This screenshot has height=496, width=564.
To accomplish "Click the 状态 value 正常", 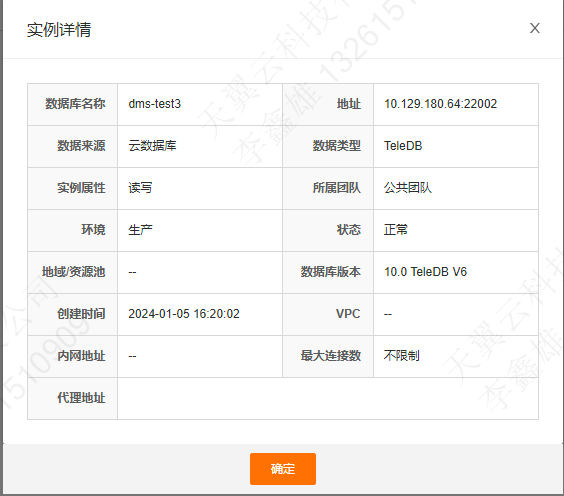I will tap(396, 230).
